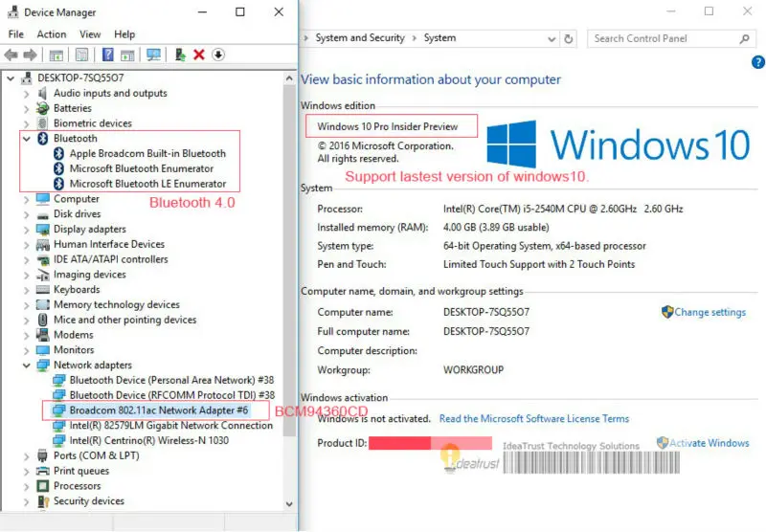Select Intel(R) Centrino(R) Wireless-N 1030

[149, 441]
